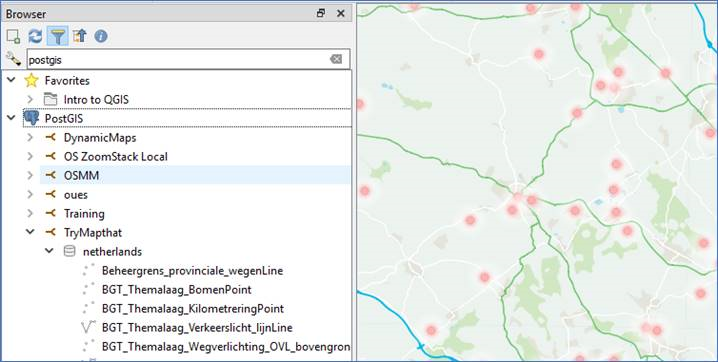Click the OSMM connection icon

coord(50,175)
